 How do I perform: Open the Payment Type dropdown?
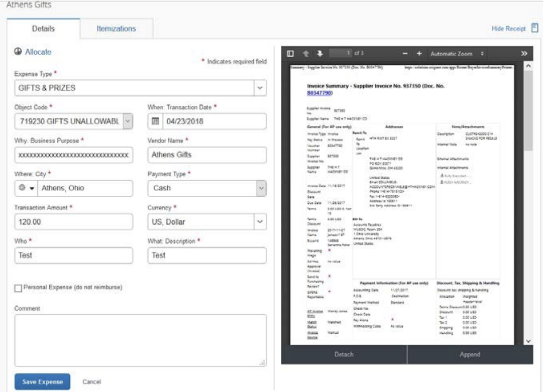260,187
